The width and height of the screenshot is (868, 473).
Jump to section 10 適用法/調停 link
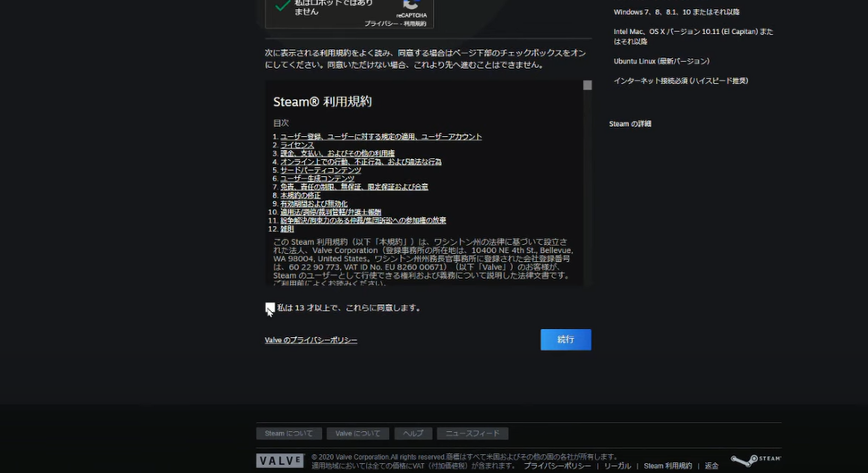(330, 212)
